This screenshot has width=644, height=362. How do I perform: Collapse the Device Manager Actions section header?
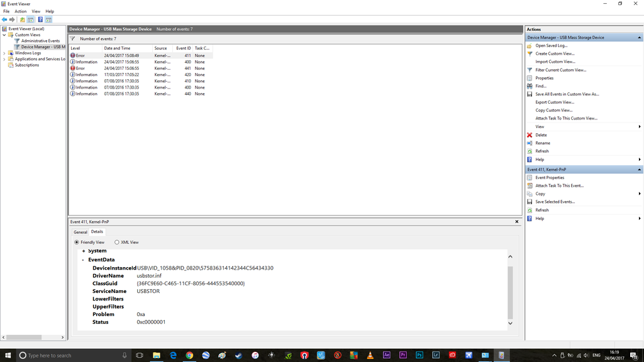[639, 38]
